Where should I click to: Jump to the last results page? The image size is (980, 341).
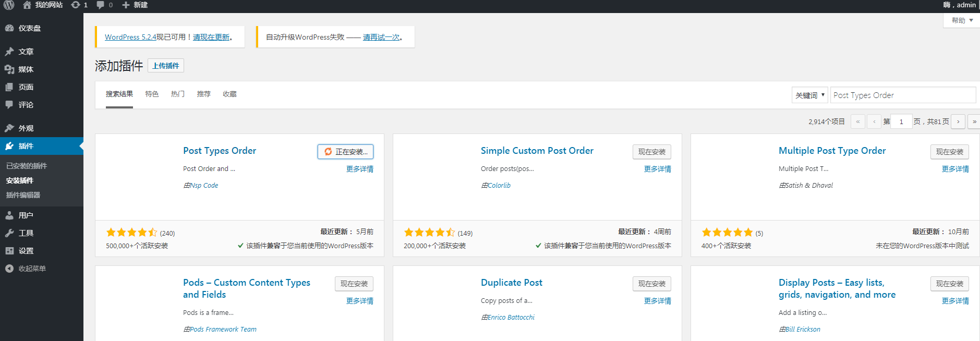click(974, 121)
